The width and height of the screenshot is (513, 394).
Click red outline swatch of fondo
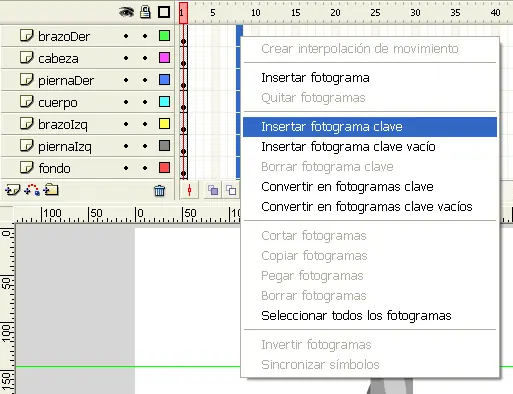pyautogui.click(x=164, y=168)
